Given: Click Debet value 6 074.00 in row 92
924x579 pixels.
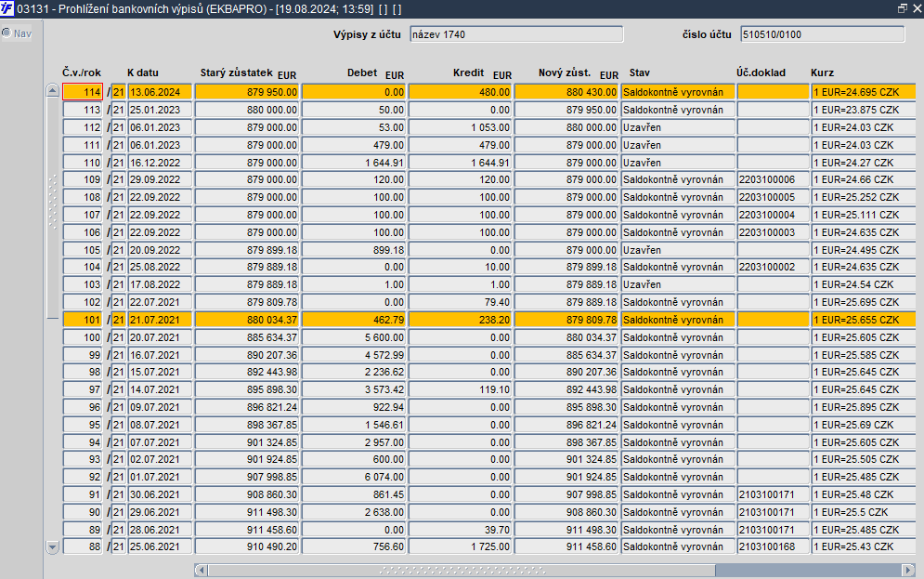Looking at the screenshot, I should click(x=354, y=477).
